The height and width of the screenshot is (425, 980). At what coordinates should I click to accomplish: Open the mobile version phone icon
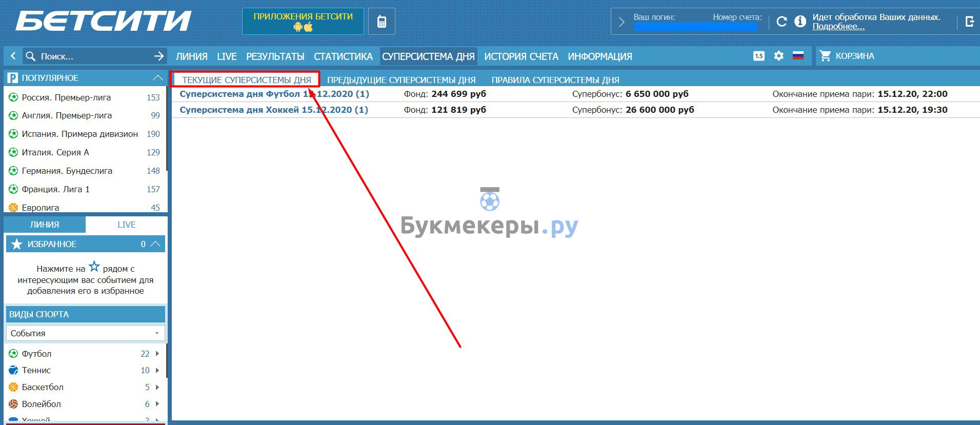click(x=382, y=22)
